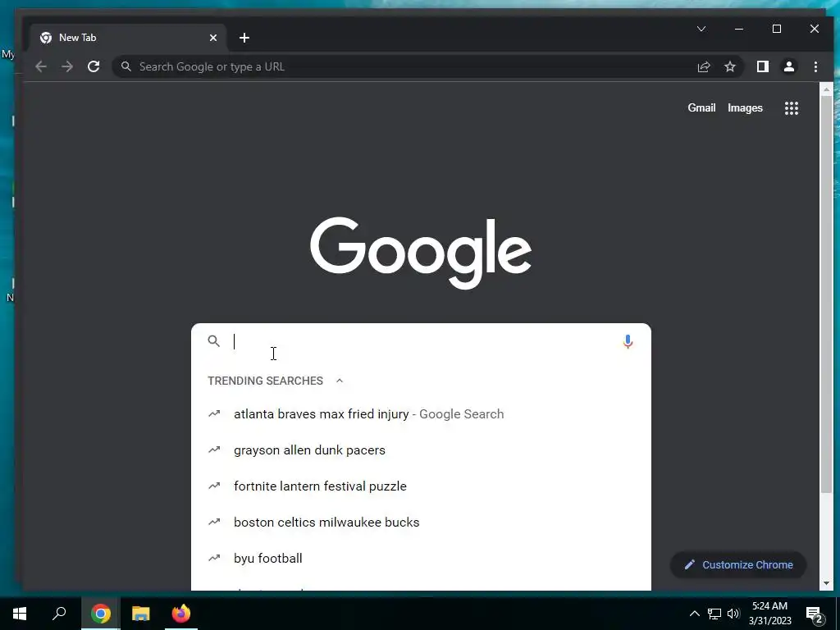
Task: Open the tab search dropdown chevron
Action: tap(701, 29)
